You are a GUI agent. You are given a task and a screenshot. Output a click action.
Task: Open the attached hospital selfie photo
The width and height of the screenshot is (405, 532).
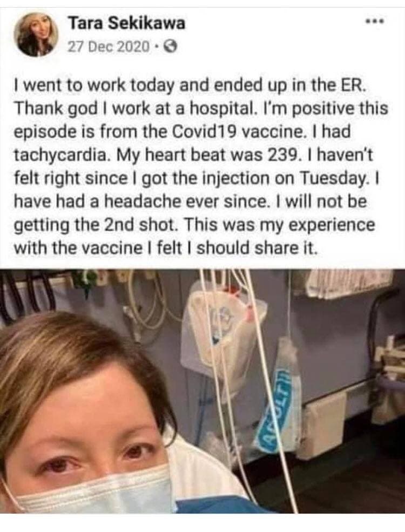[202, 390]
